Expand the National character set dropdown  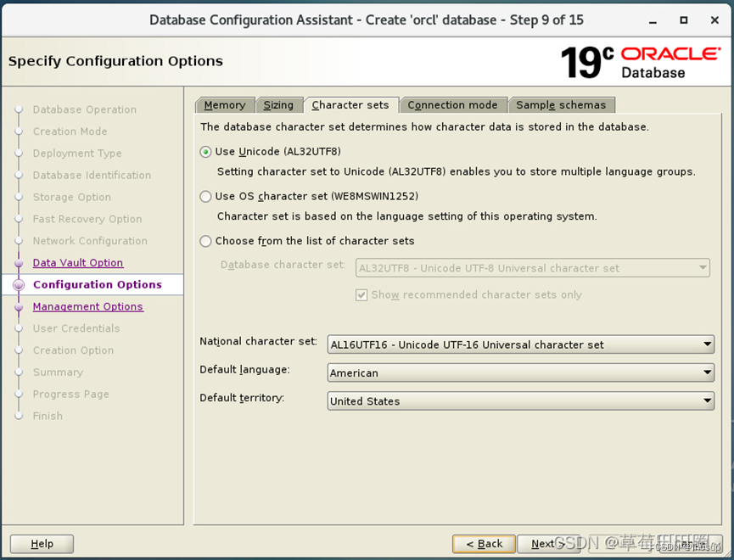(520, 344)
